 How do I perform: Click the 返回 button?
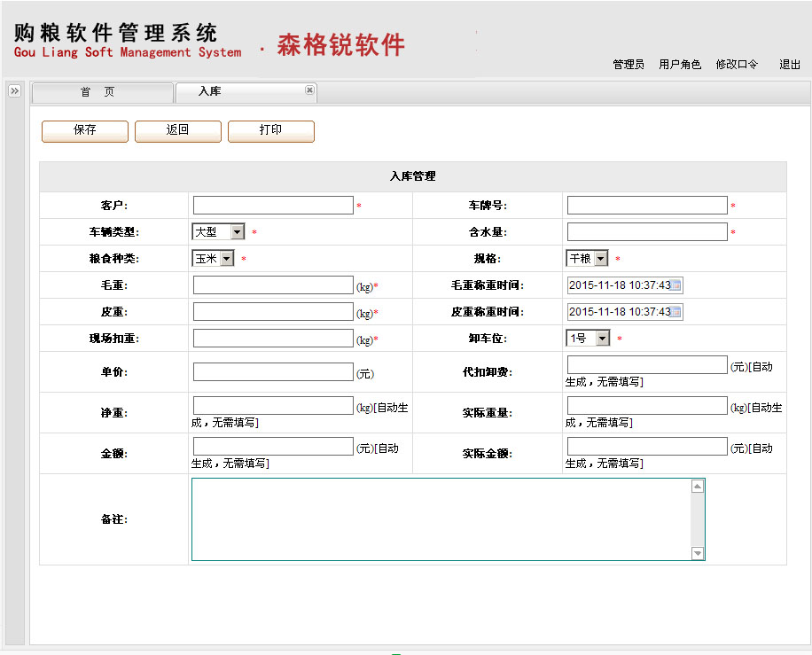[x=178, y=130]
